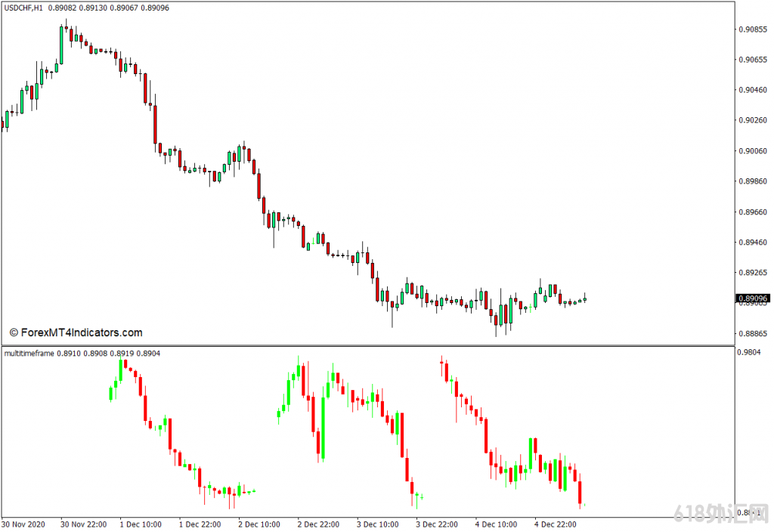Select the 3 Dec 22:00 time label

[438, 524]
